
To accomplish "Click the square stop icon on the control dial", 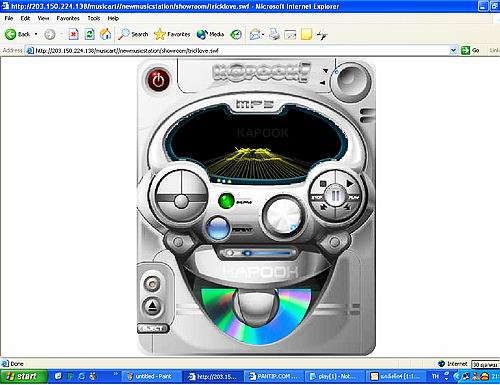I will pos(323,184).
